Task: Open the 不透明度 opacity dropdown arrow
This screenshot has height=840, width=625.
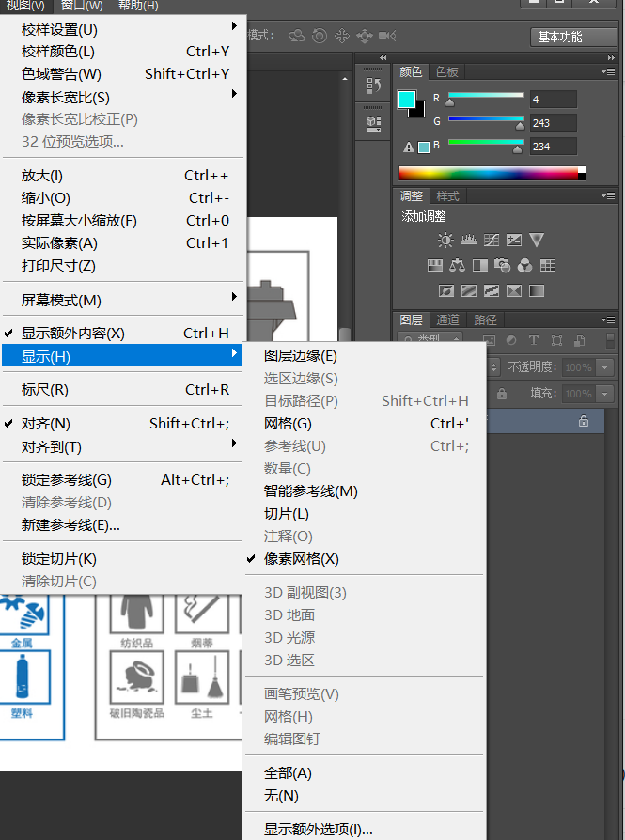Action: click(604, 367)
